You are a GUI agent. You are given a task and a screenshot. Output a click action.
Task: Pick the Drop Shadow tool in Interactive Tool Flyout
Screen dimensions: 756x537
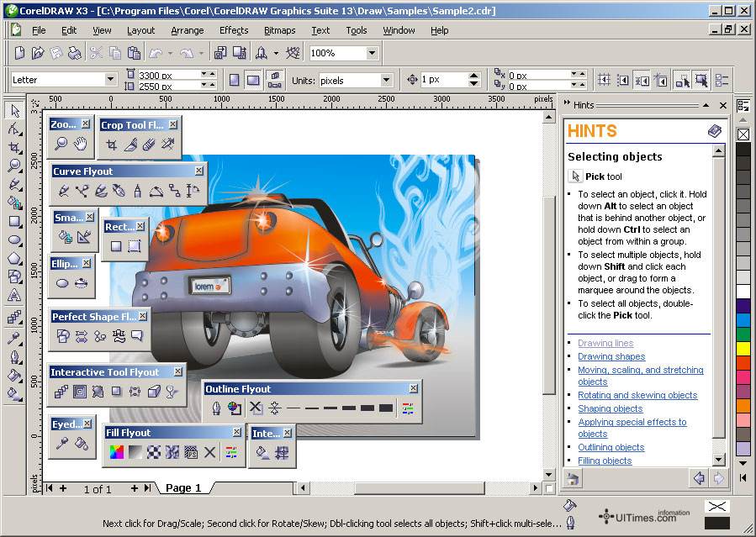(x=116, y=392)
